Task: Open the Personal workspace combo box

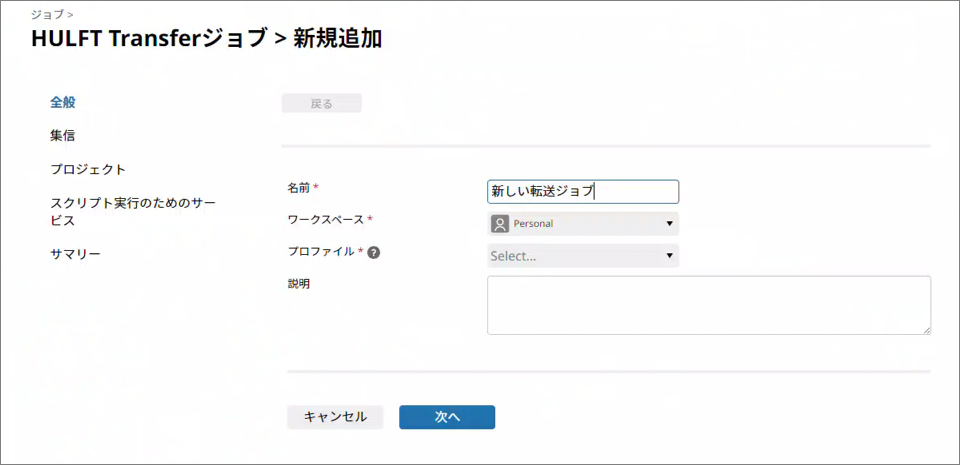Action: (582, 224)
